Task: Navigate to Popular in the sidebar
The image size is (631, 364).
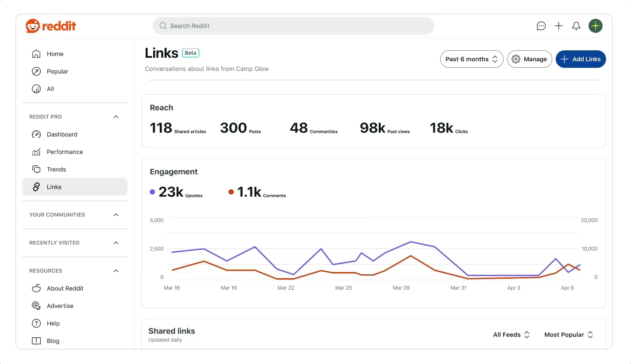Action: click(x=57, y=71)
